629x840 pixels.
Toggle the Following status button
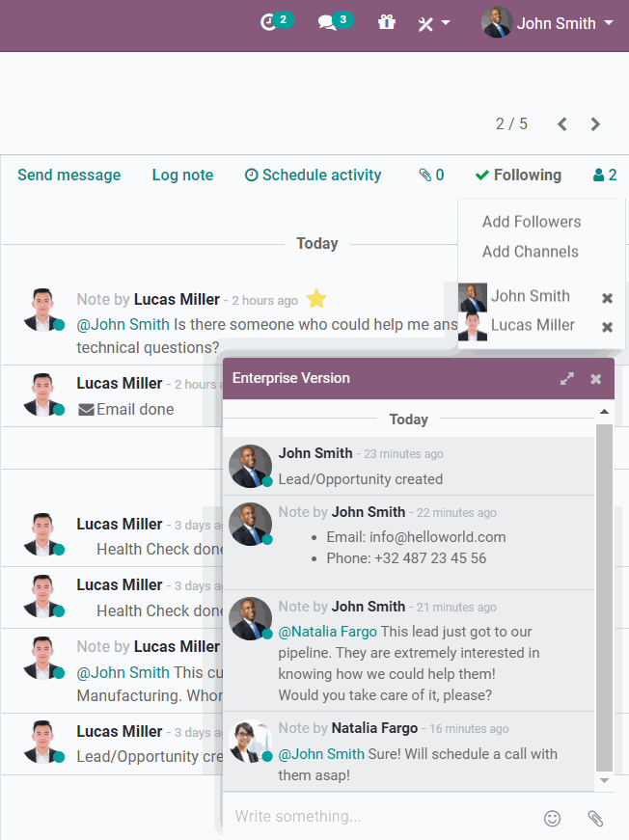[x=518, y=175]
